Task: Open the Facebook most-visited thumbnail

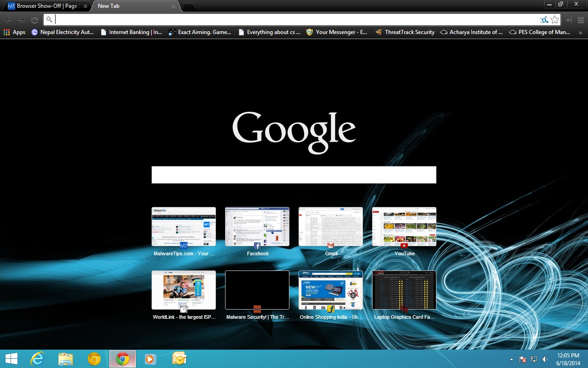Action: [257, 227]
